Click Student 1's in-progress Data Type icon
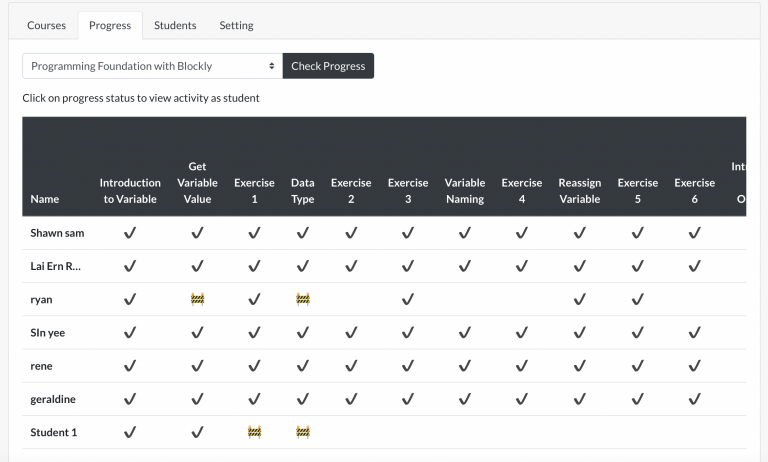The width and height of the screenshot is (768, 462). [x=303, y=432]
